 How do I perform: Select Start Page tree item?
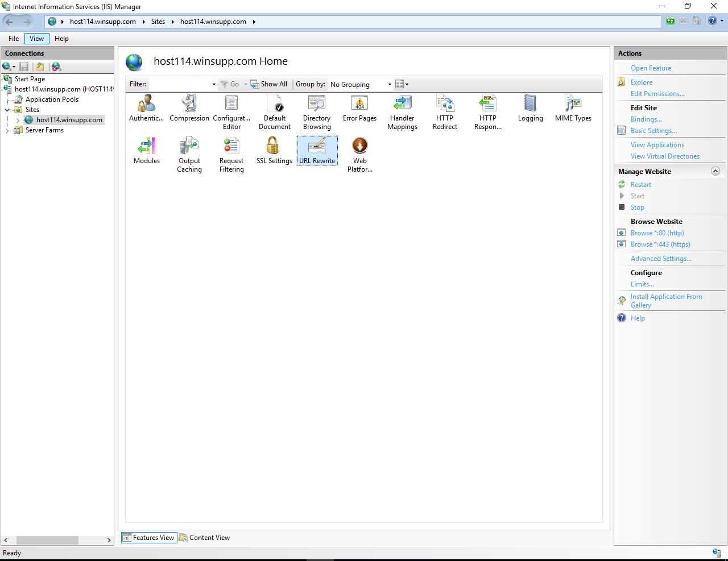tap(30, 79)
